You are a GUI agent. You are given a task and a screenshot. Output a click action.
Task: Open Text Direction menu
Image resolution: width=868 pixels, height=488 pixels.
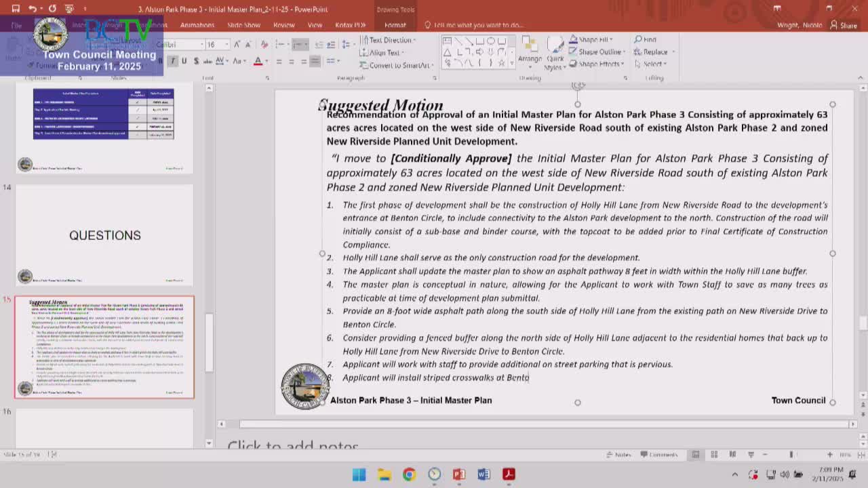click(x=388, y=40)
